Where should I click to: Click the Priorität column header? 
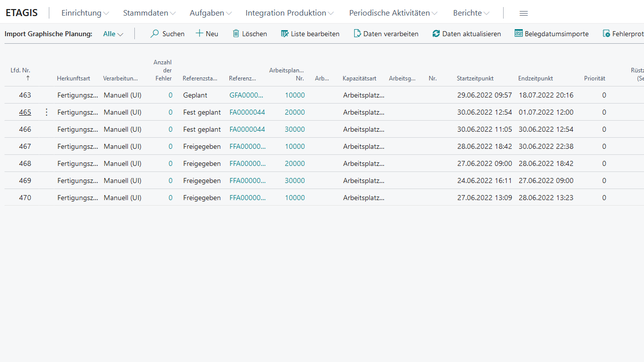595,78
